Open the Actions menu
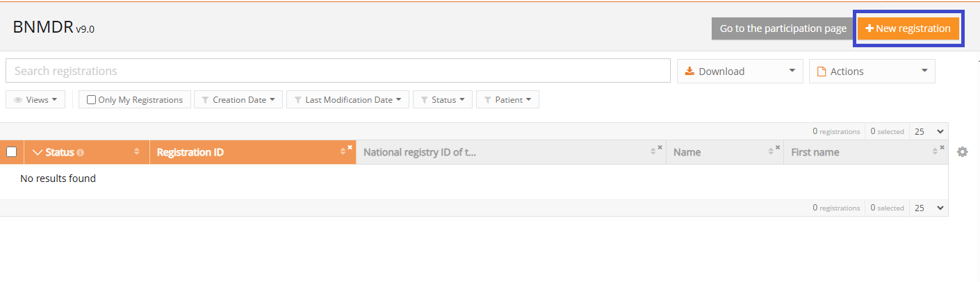 click(x=872, y=71)
